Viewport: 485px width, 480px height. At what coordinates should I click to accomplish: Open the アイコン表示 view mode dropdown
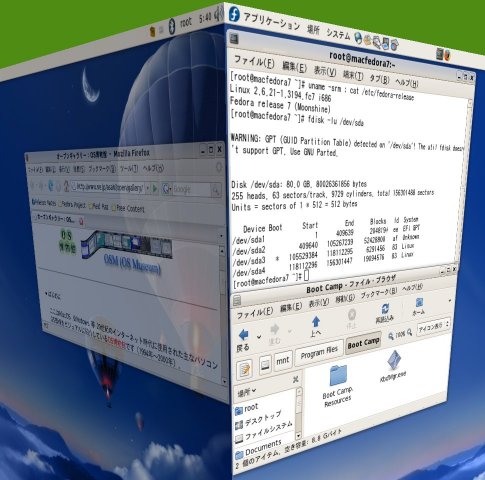434,326
